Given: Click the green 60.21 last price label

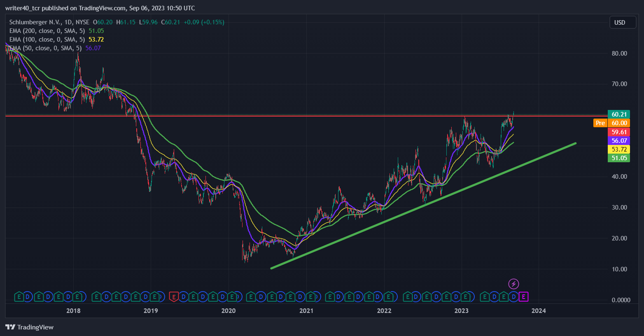Looking at the screenshot, I should (x=619, y=114).
